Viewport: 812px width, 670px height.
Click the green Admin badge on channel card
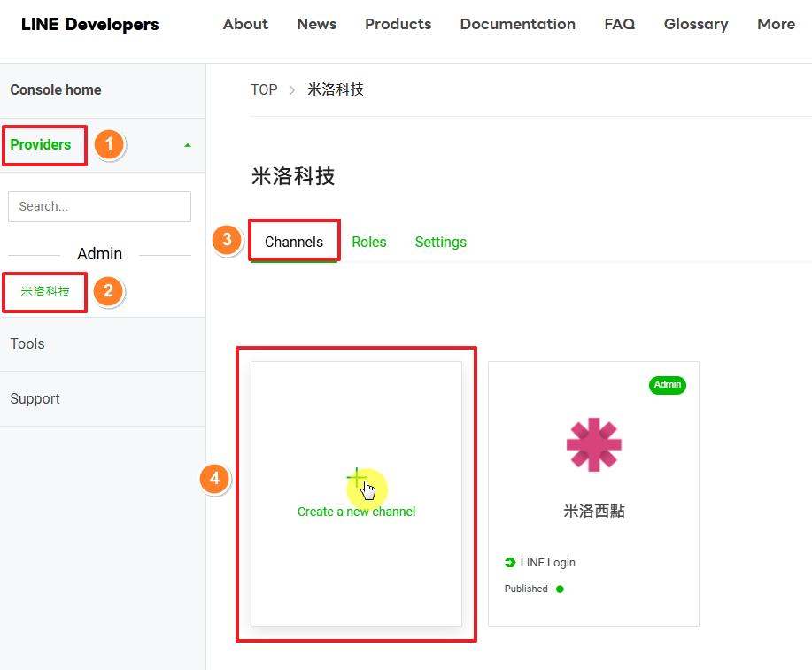click(x=668, y=384)
